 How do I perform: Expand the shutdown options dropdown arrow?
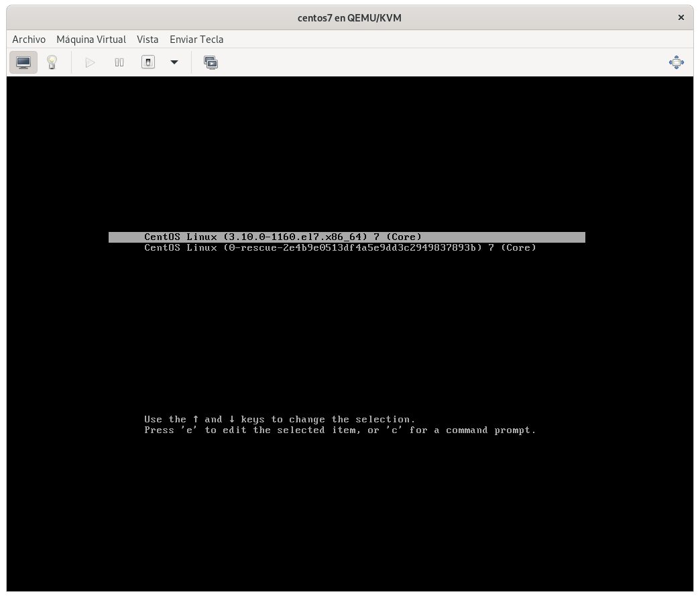click(x=174, y=62)
